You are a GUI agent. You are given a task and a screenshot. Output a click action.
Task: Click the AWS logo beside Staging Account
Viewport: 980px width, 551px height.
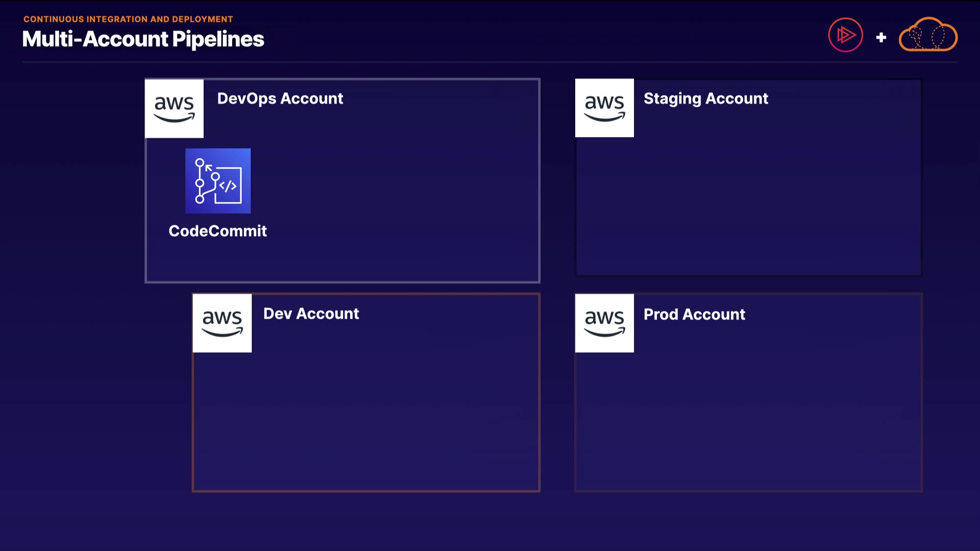point(604,108)
